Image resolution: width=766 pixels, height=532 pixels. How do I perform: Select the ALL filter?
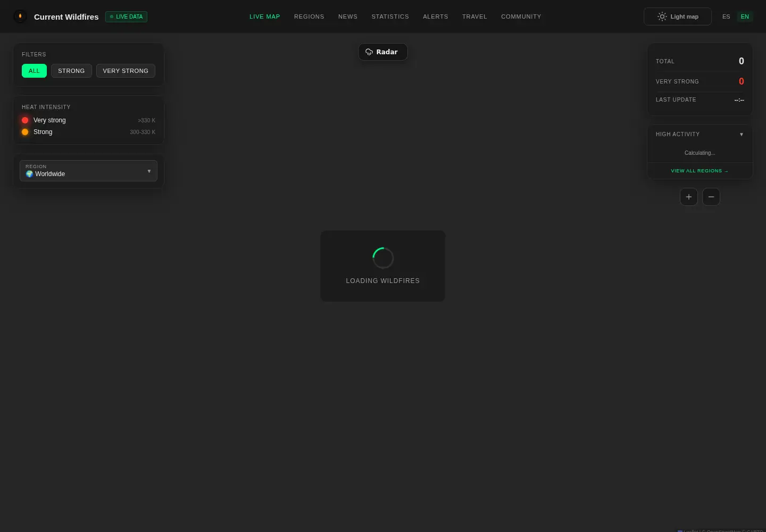pos(34,71)
